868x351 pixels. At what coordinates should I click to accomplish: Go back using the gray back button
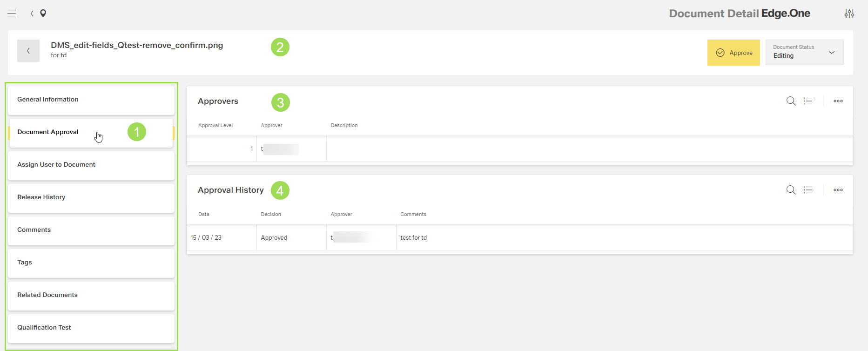(28, 51)
